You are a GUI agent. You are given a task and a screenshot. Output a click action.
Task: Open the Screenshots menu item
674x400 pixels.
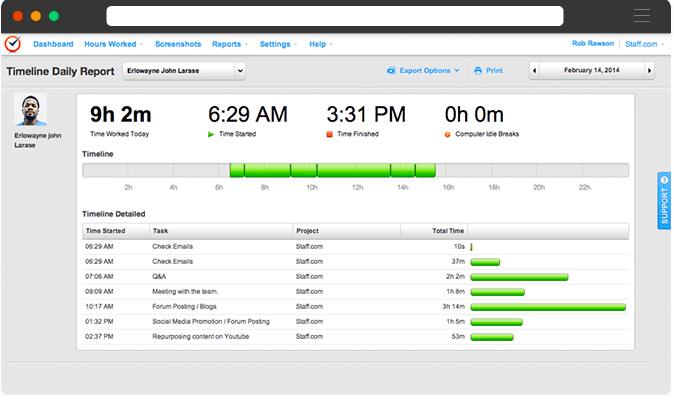[178, 44]
